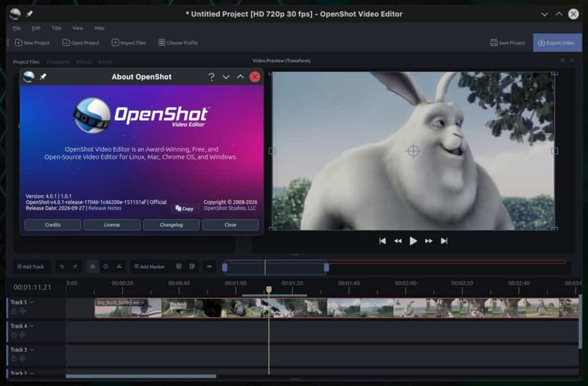The width and height of the screenshot is (588, 386).
Task: Go to the next marker
Action: coord(192,267)
